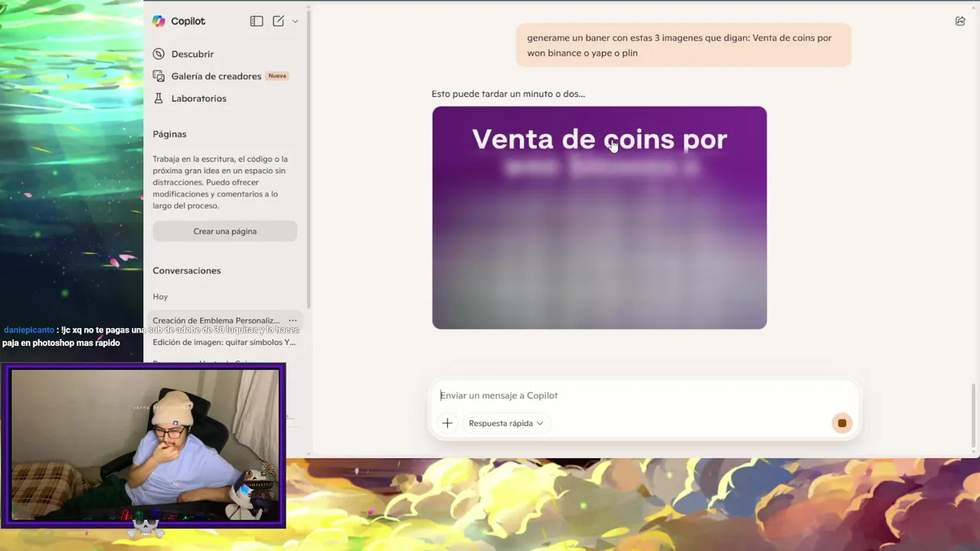980x551 pixels.
Task: Click the Copilot logo icon
Action: coord(158,21)
